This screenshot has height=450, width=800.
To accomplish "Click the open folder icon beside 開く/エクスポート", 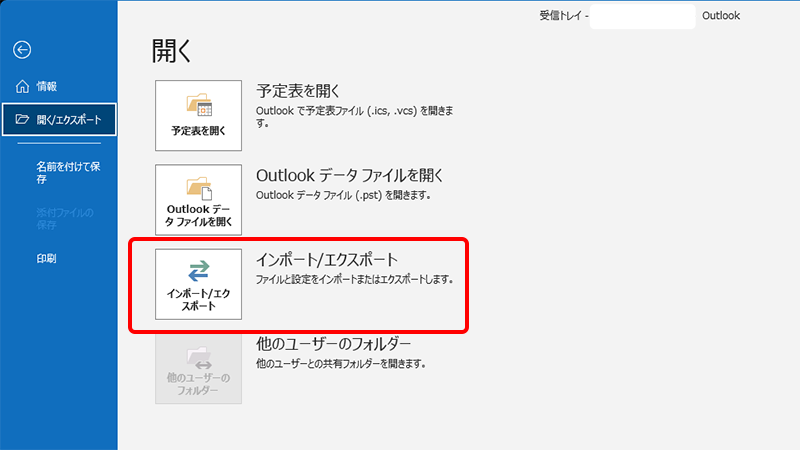I will pos(23,121).
